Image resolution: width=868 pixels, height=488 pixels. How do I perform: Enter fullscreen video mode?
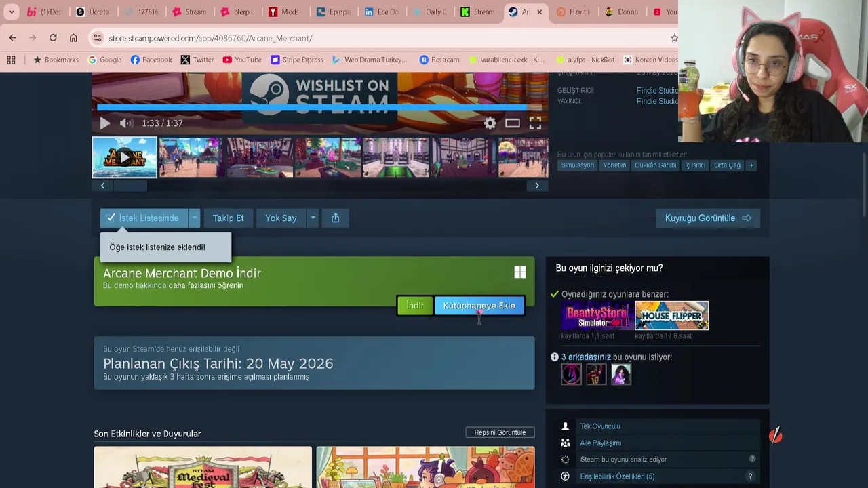535,123
